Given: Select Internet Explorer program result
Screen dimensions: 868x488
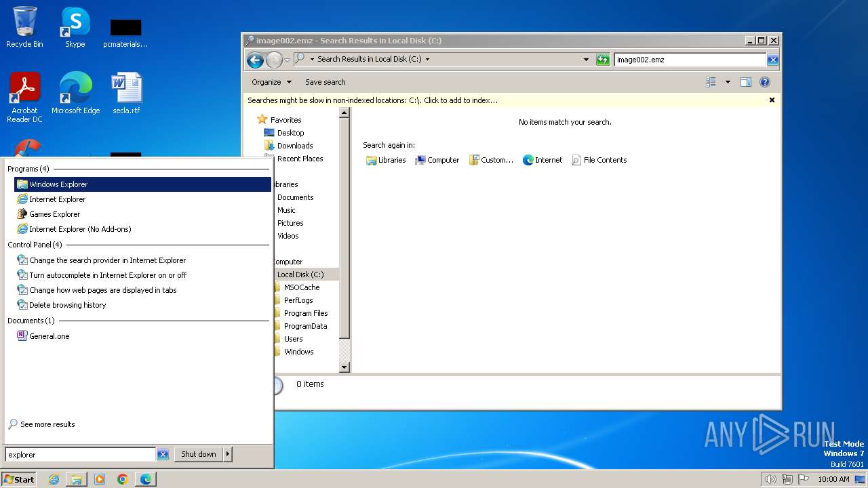Looking at the screenshot, I should [x=142, y=199].
